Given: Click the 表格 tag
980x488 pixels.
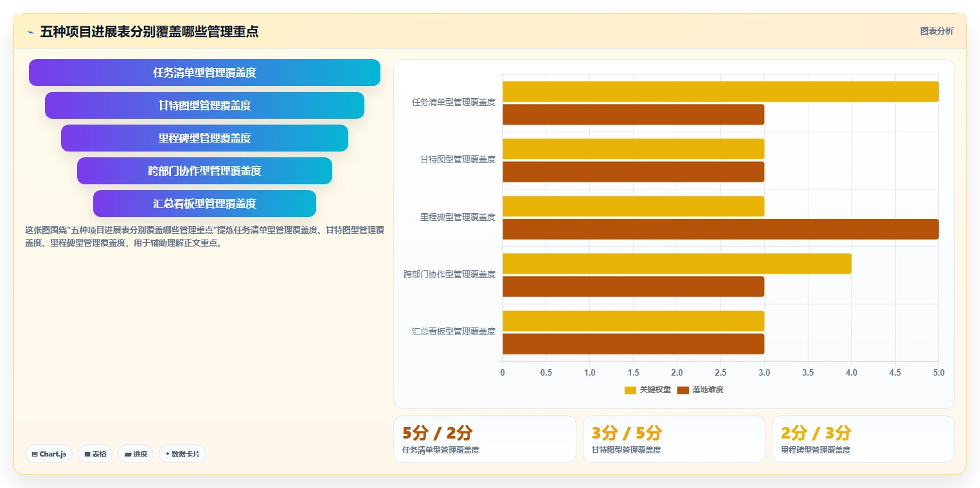Looking at the screenshot, I should [95, 454].
